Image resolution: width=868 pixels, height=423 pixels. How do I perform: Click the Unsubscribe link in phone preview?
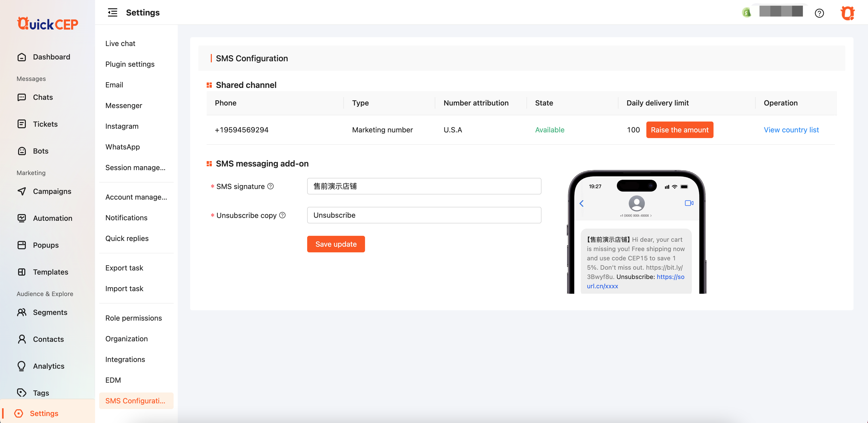tap(636, 281)
